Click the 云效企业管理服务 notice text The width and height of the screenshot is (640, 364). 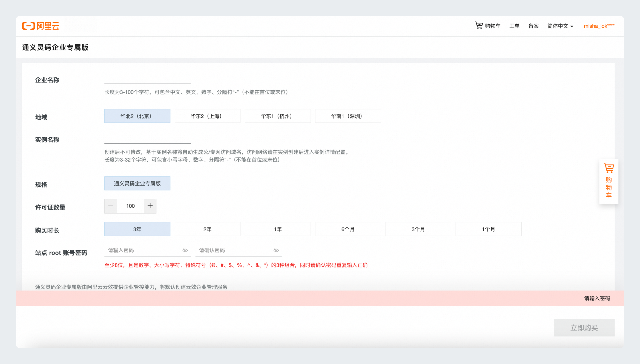(x=131, y=287)
